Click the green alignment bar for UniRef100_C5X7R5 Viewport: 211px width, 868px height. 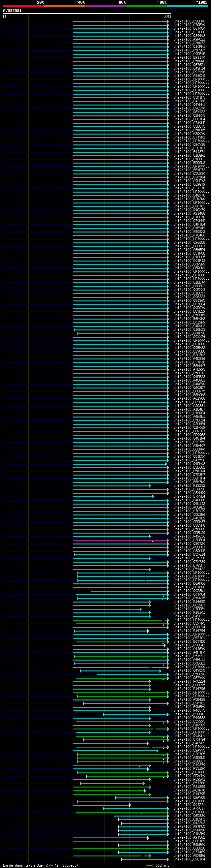(x=122, y=624)
